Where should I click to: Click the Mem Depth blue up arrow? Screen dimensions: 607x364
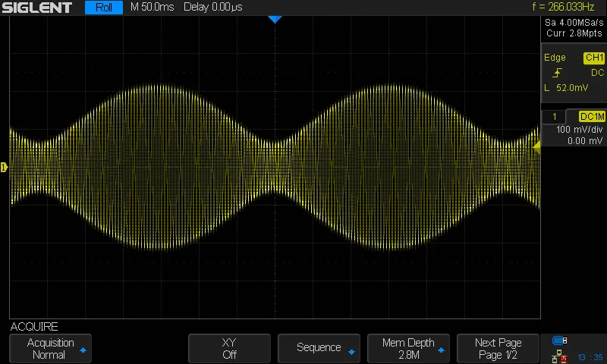point(441,350)
